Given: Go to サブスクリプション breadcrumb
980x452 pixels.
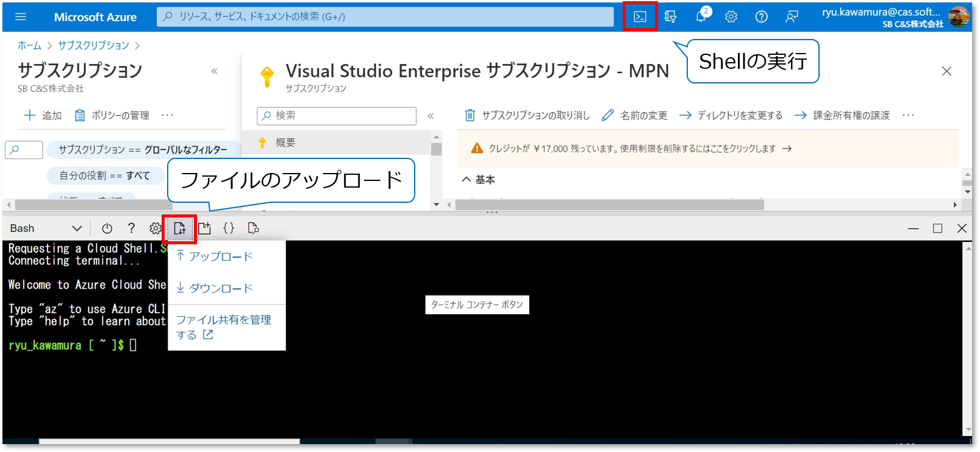Looking at the screenshot, I should [x=94, y=46].
